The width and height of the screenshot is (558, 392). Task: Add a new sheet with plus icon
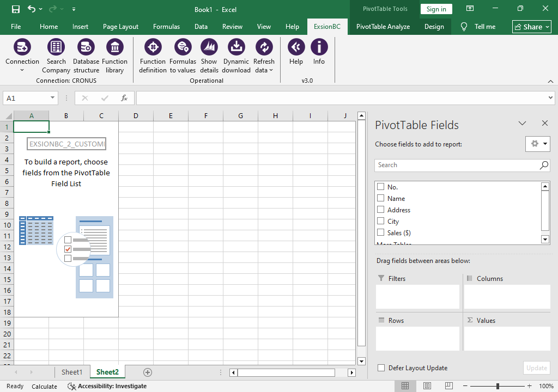[x=147, y=372]
